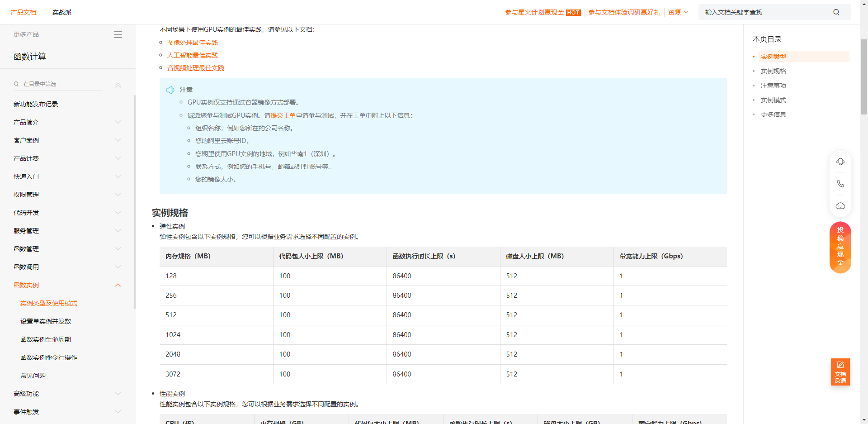Screen dimensions: 868x424
Task: Open the 图像处理最佳实践 link
Action: pos(193,43)
